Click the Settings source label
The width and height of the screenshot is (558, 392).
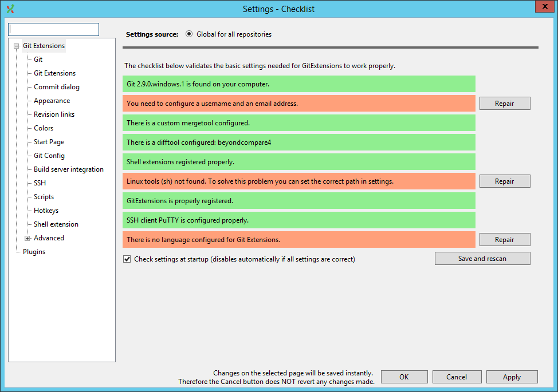click(x=152, y=34)
